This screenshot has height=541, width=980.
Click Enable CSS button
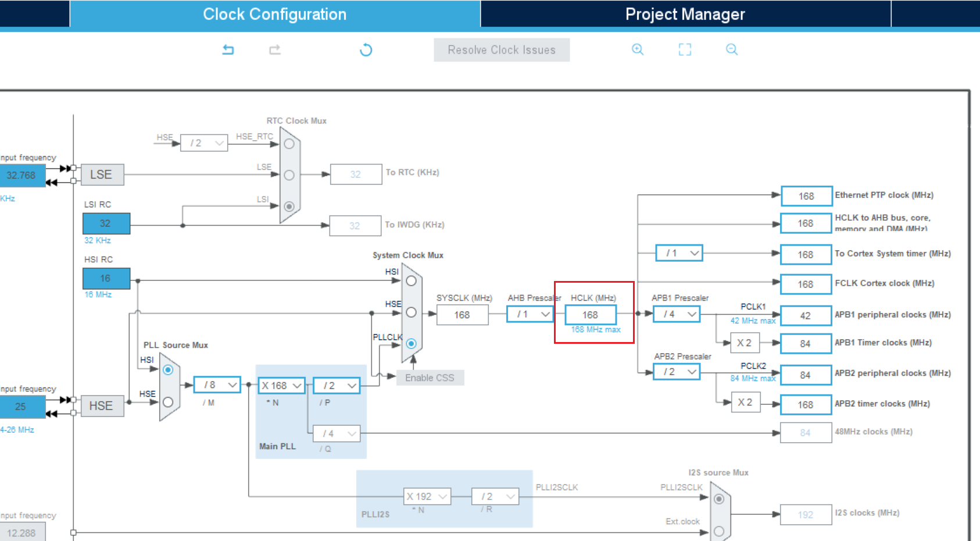pos(430,378)
